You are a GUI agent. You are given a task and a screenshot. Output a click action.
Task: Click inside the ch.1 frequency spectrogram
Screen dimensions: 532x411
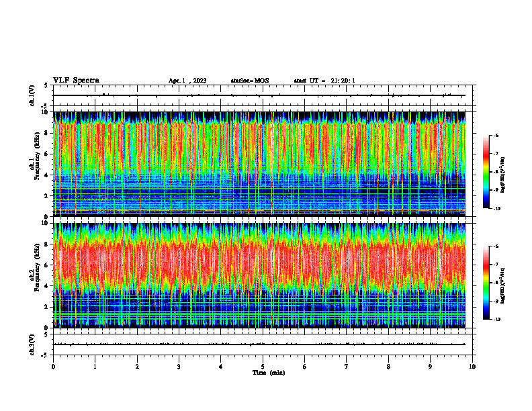click(x=259, y=164)
